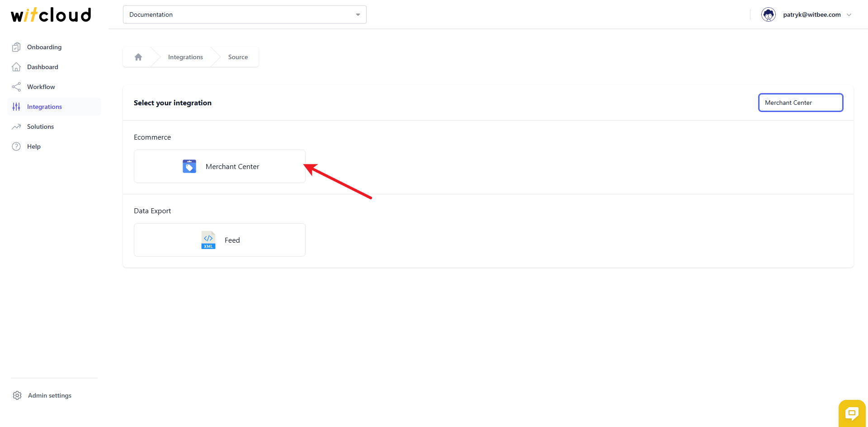Screen dimensions: 868x427
Task: Click the patryk@witbee.com account label
Action: point(812,14)
